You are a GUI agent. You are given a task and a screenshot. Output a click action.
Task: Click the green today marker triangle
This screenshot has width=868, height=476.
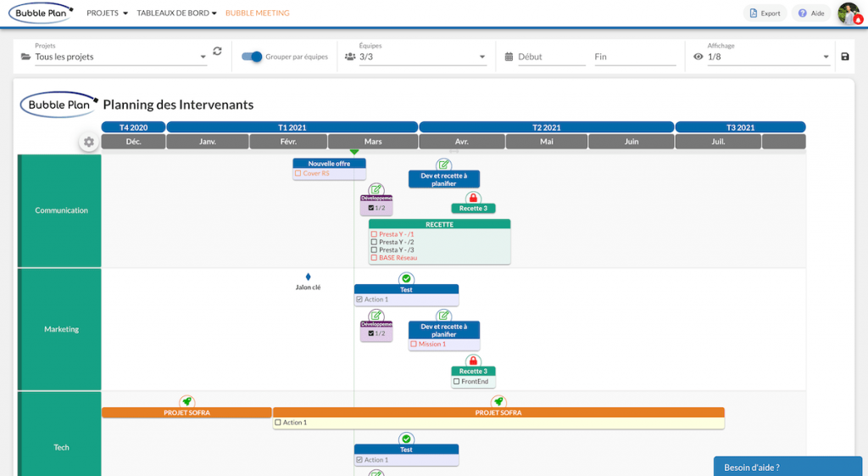(354, 151)
